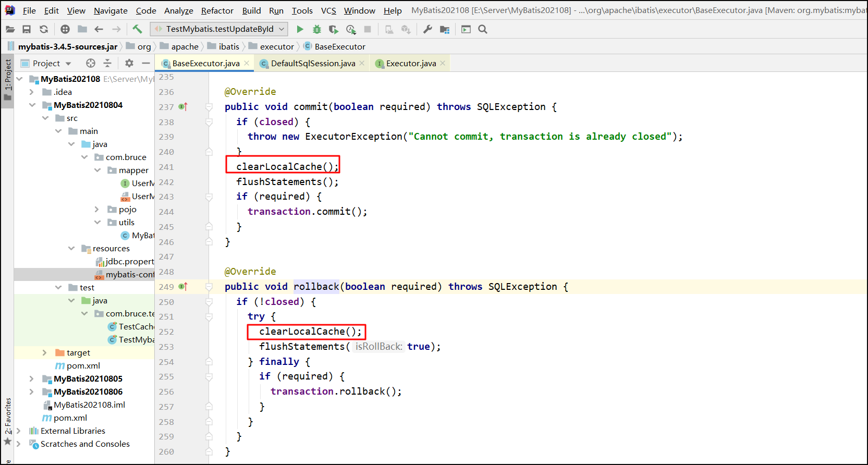Run TestMybatis.testUpdateById with the green play icon
The width and height of the screenshot is (868, 465).
point(300,29)
